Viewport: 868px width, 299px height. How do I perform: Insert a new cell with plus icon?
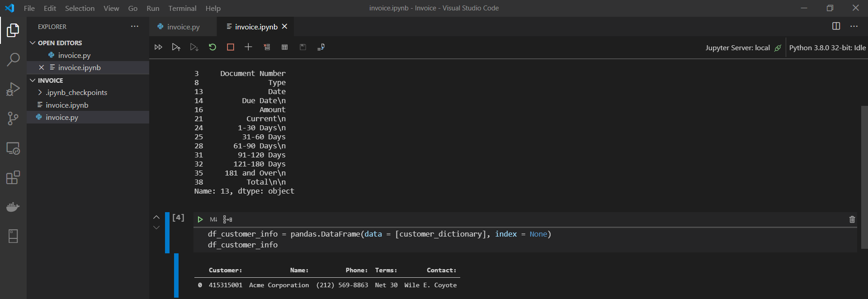click(248, 47)
